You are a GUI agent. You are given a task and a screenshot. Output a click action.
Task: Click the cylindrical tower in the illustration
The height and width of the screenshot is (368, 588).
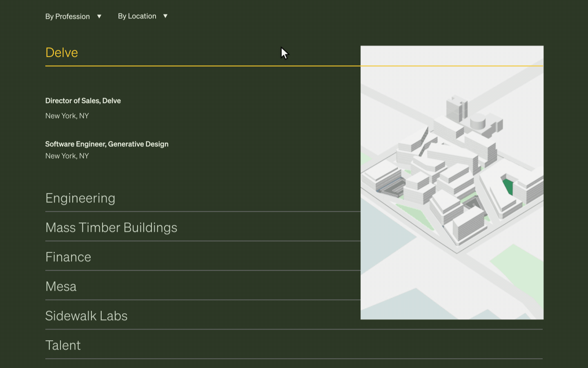point(478,121)
